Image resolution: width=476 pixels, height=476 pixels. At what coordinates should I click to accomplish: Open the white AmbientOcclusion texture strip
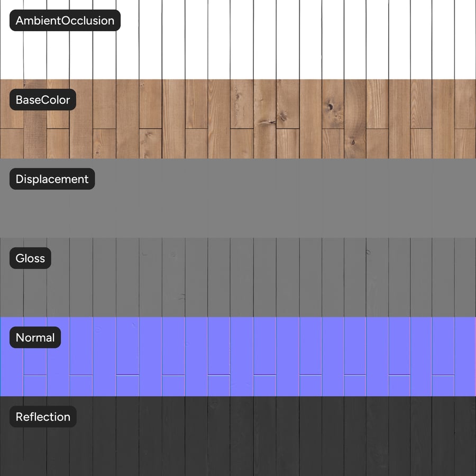tap(238, 40)
